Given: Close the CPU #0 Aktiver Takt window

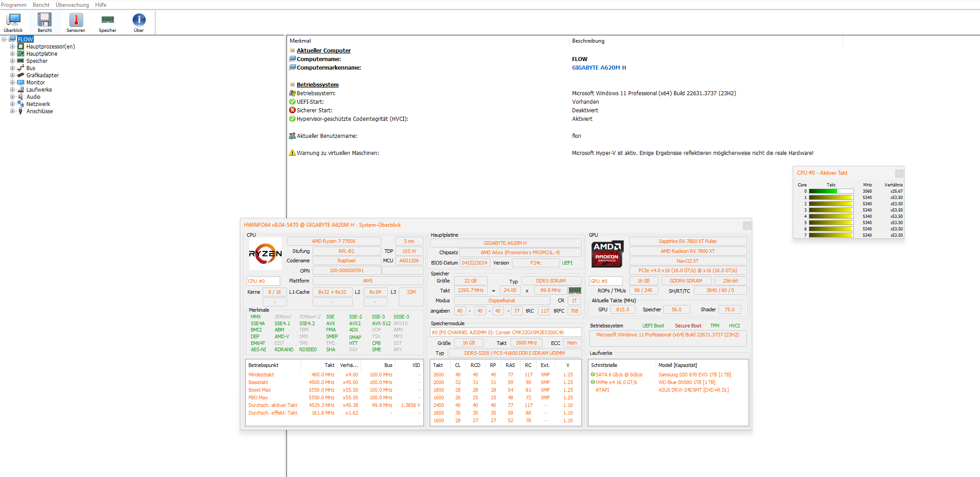Looking at the screenshot, I should (x=899, y=173).
